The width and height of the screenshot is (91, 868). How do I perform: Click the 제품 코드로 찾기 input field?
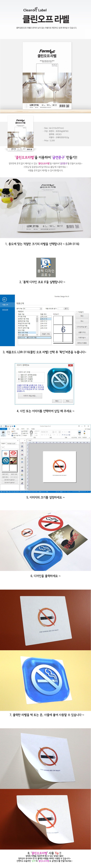click(61, 308)
